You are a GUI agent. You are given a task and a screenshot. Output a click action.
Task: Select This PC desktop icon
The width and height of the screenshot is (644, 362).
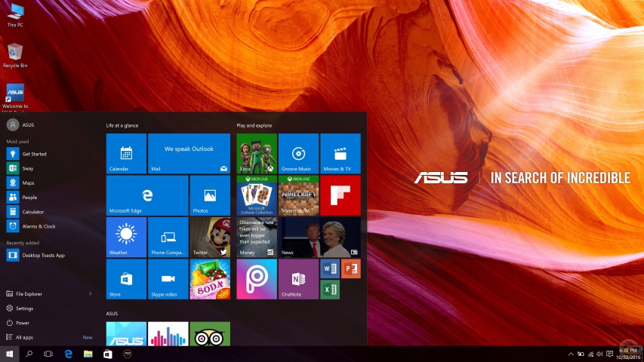coord(15,15)
